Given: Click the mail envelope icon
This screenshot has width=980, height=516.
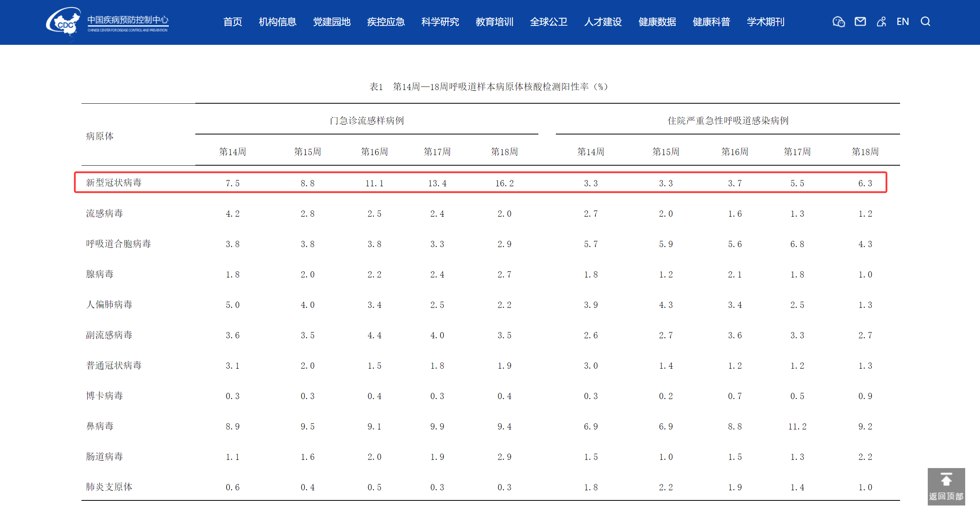Looking at the screenshot, I should point(860,22).
